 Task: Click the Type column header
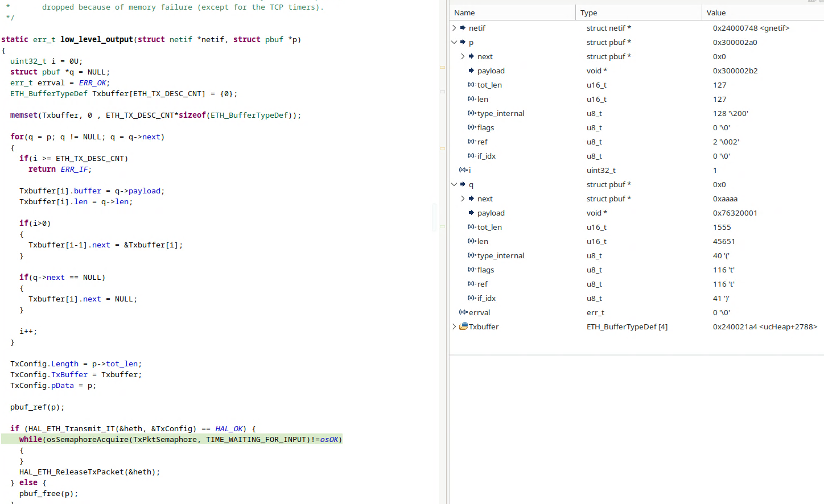tap(638, 13)
